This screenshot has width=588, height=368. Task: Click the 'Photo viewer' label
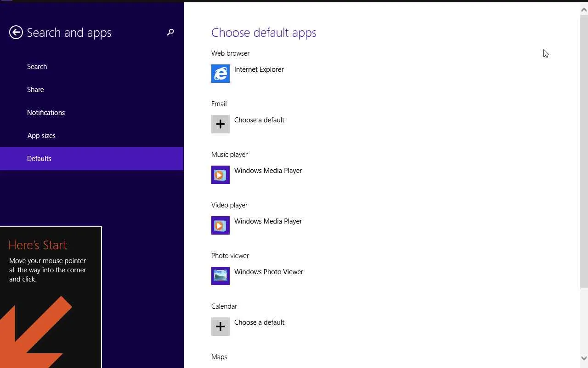(x=230, y=256)
